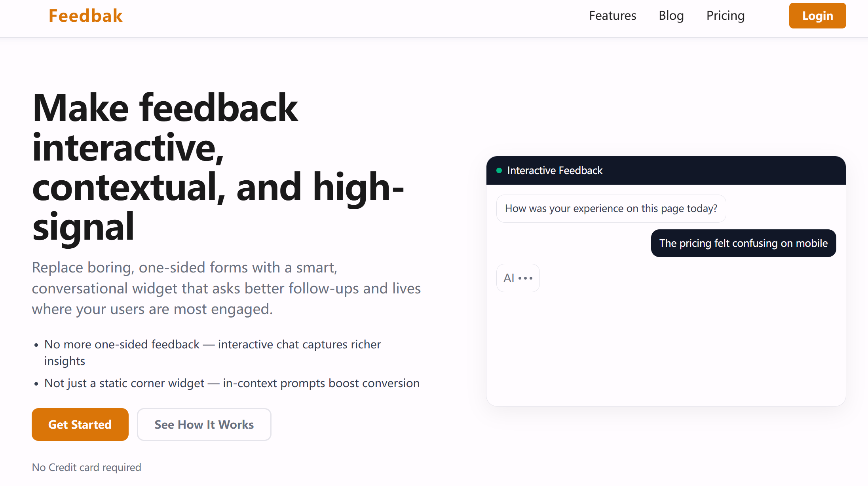Select the 'pricing felt confusing on mobile' bubble
The height and width of the screenshot is (486, 868).
point(743,243)
